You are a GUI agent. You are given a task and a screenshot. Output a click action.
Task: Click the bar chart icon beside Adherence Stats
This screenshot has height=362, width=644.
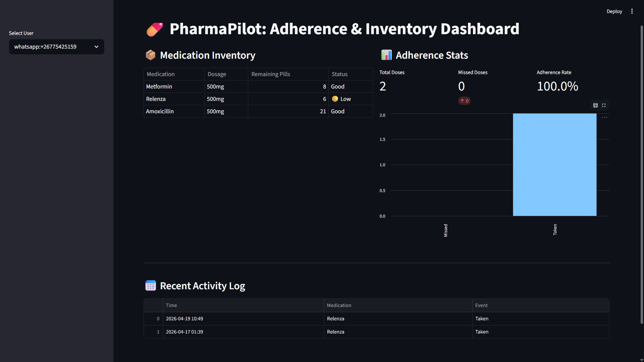tap(386, 55)
